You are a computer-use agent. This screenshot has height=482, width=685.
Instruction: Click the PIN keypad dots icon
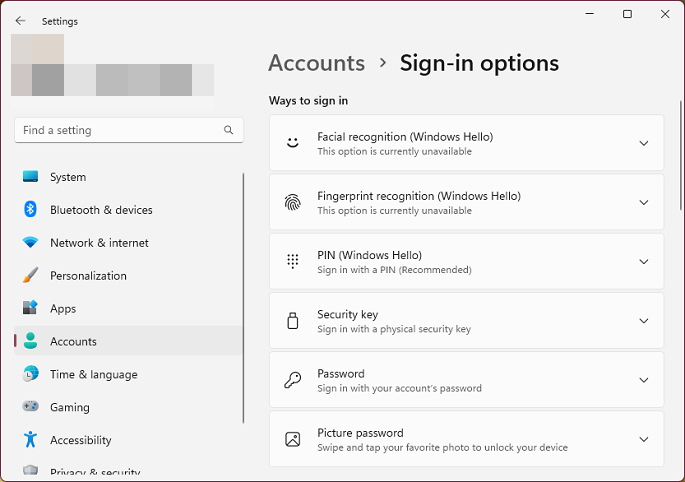[x=293, y=261]
